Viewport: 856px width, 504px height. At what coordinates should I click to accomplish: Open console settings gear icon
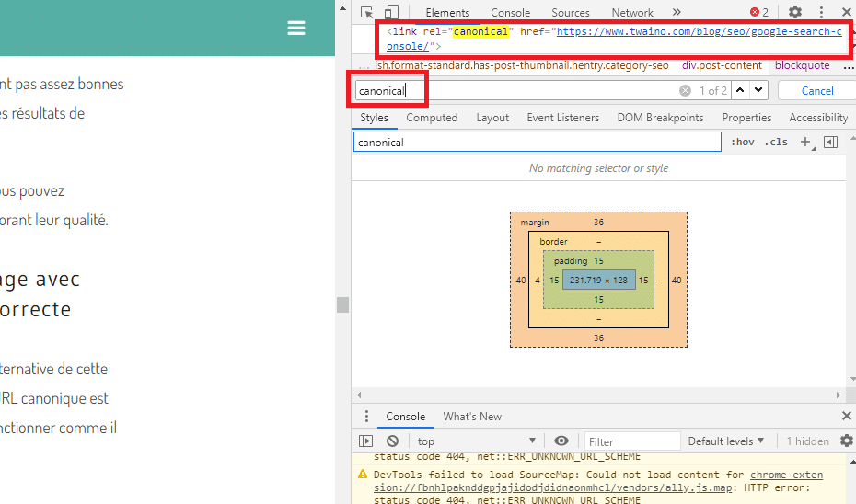(847, 441)
